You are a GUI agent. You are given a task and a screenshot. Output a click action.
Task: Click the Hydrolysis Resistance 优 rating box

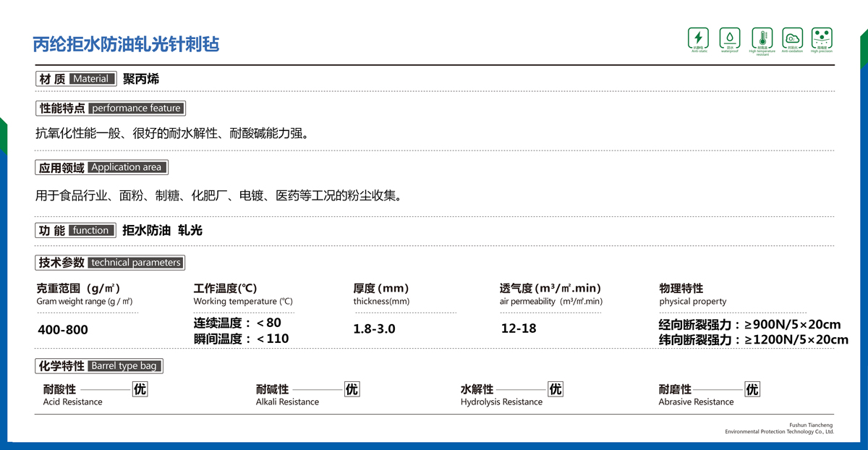(555, 389)
